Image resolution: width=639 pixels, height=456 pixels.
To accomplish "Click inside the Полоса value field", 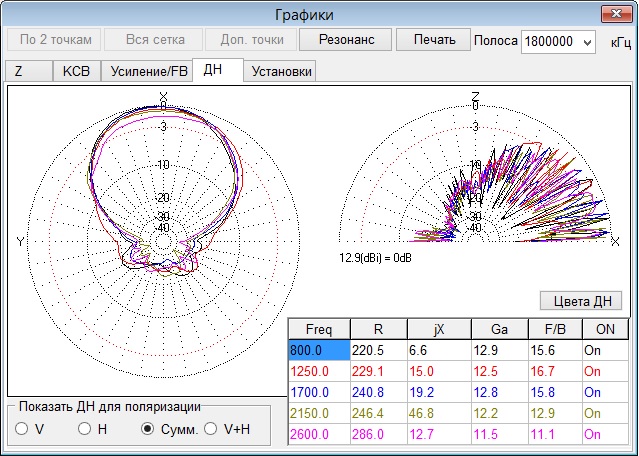I will point(549,41).
